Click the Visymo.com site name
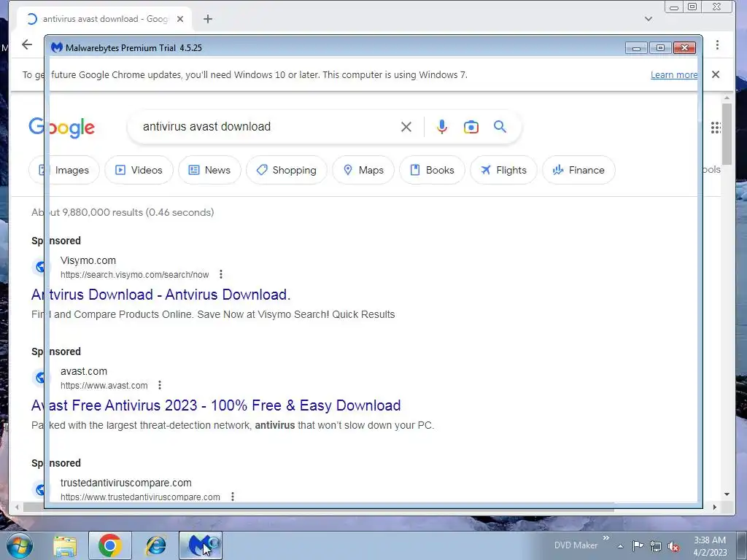Viewport: 747px width, 560px height. (x=88, y=260)
